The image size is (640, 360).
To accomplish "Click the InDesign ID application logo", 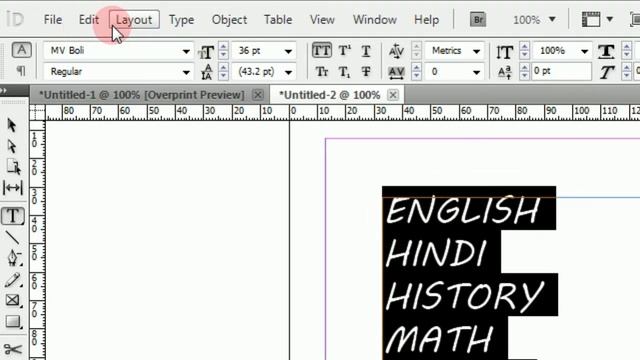I will (15, 19).
